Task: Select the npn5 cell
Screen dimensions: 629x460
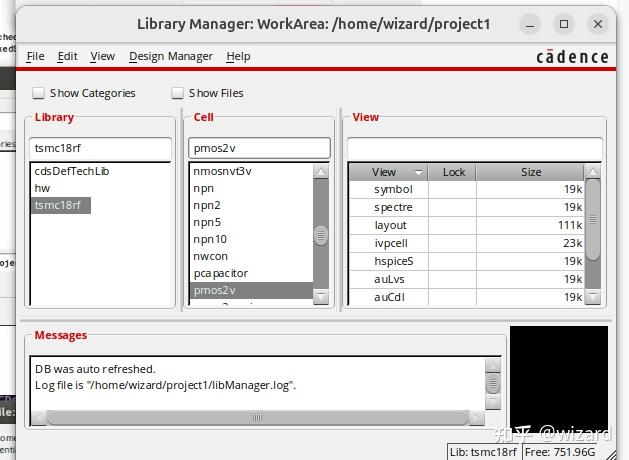Action: coord(251,222)
